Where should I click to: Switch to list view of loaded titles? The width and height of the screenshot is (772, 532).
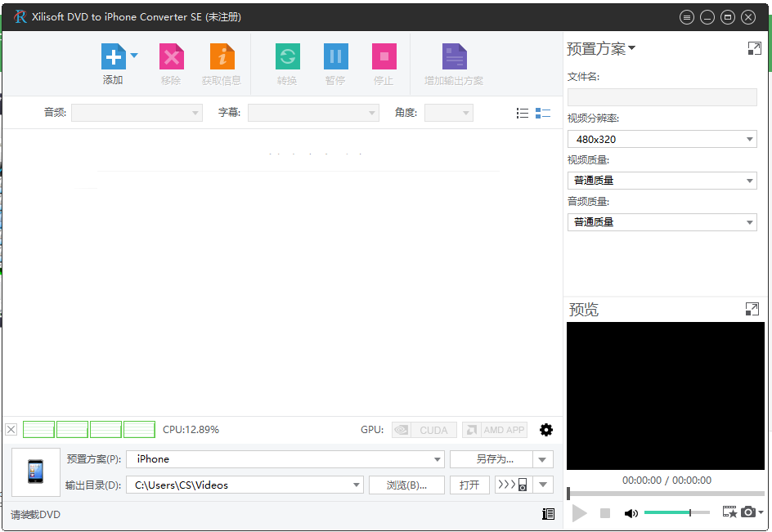522,113
